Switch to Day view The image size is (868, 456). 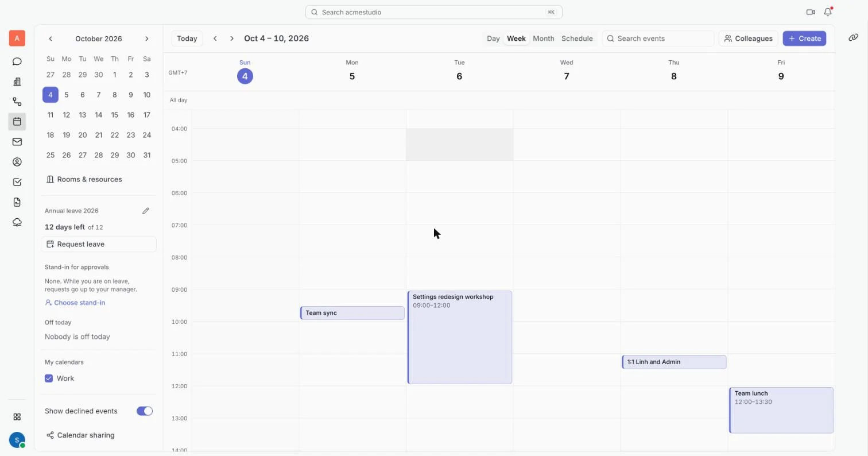pyautogui.click(x=493, y=38)
